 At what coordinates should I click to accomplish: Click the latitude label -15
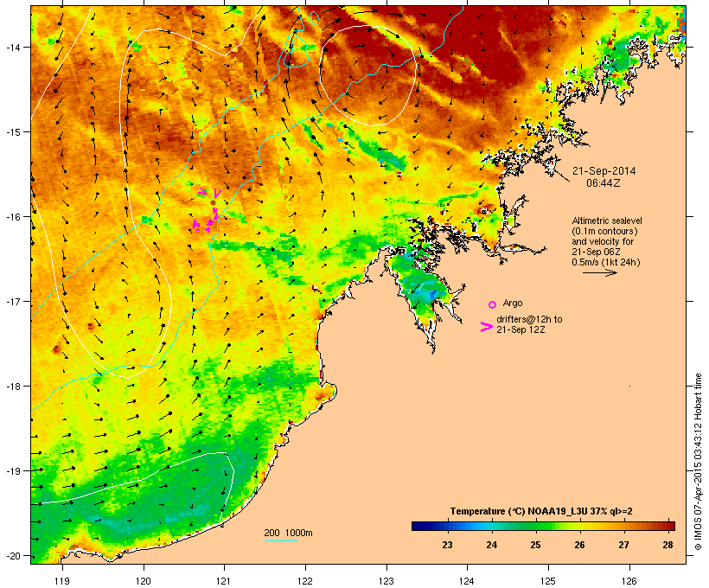coord(13,132)
